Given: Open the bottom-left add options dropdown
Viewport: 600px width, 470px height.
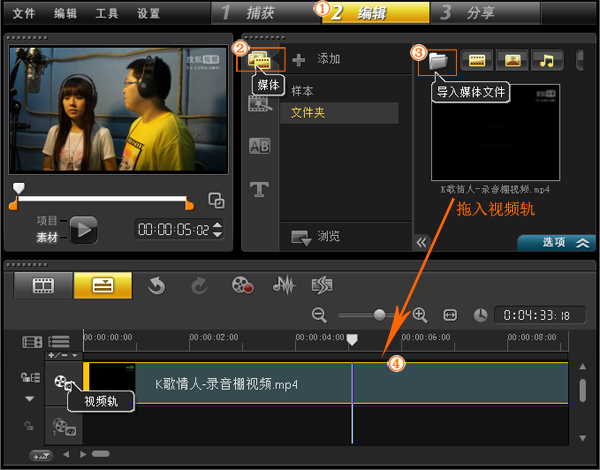Looking at the screenshot, I should (x=41, y=455).
